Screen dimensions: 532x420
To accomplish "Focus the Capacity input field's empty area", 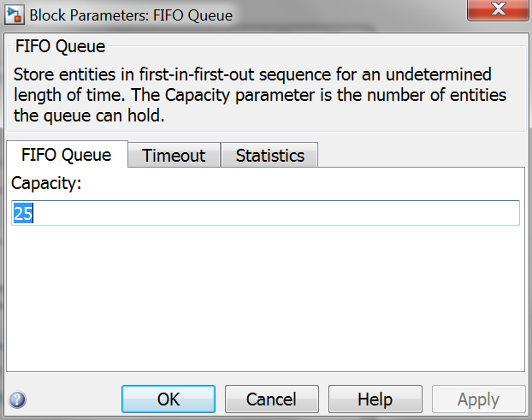I will click(x=275, y=213).
